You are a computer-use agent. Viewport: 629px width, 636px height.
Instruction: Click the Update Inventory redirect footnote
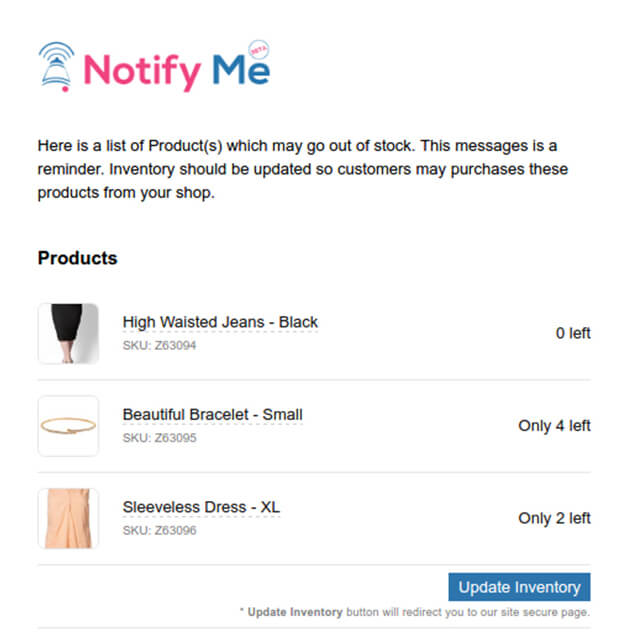point(414,612)
